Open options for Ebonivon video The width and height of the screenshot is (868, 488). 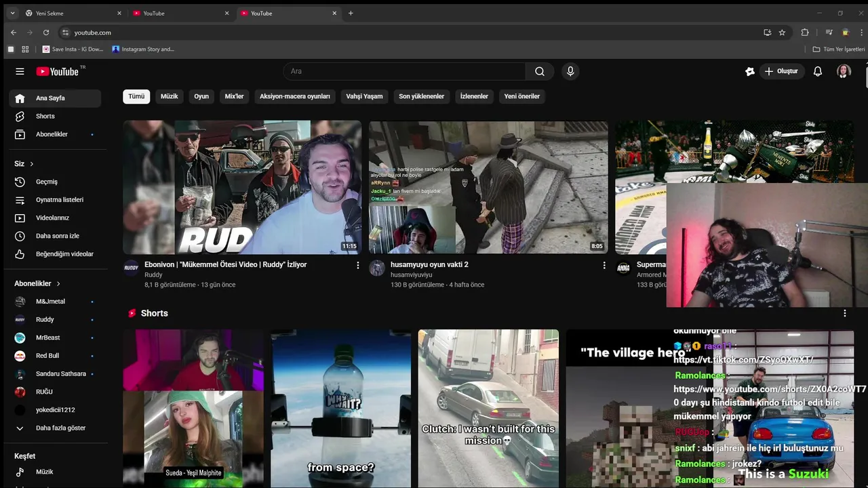point(358,266)
